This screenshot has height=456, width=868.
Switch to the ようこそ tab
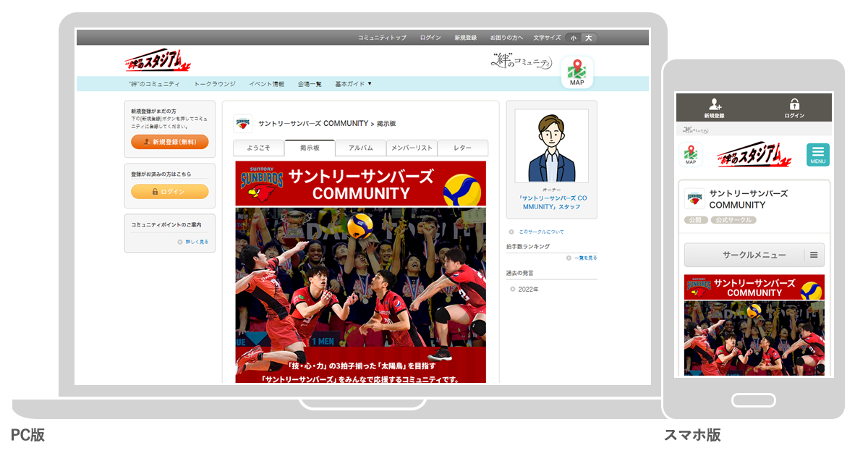[x=259, y=148]
